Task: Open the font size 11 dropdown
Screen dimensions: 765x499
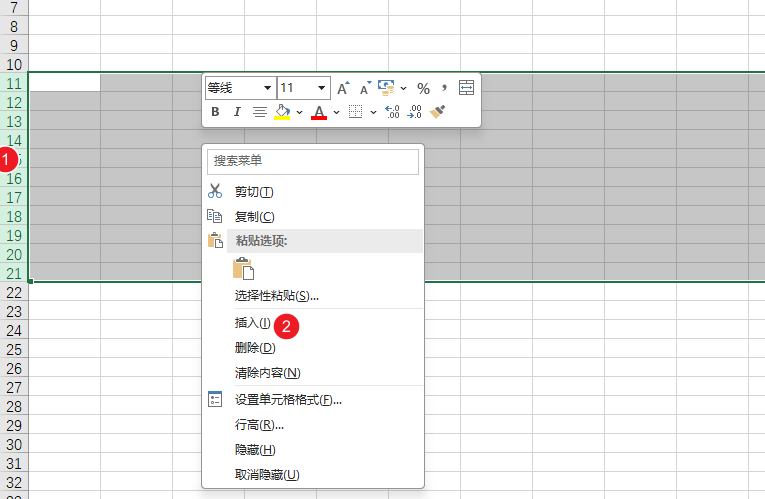Action: click(322, 88)
